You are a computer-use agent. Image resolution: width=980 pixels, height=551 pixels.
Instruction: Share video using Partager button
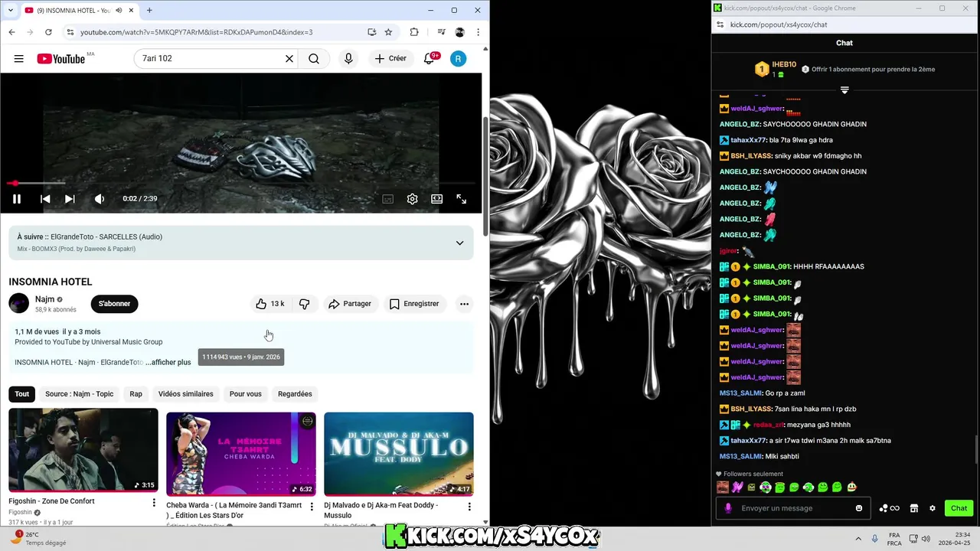point(349,304)
